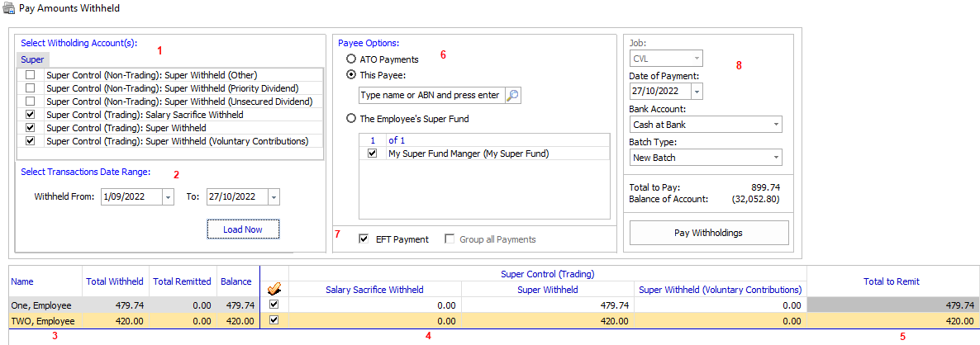Click the Pay Amounts Withheld window icon
This screenshot has width=980, height=345.
tap(8, 9)
